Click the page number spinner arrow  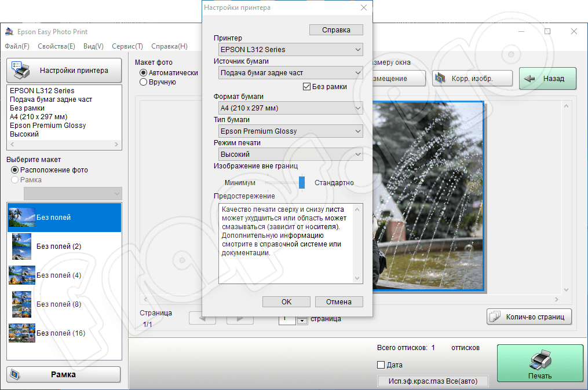pos(302,321)
